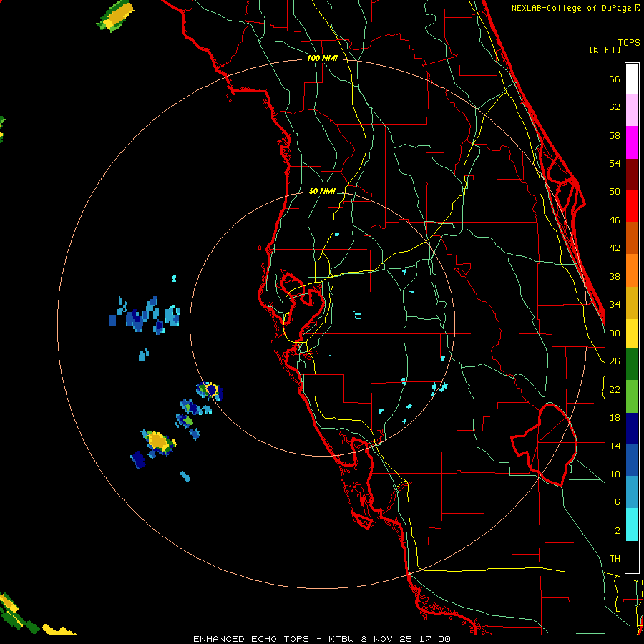Pick the cyan legend swatch
This screenshot has height=644, width=644.
(x=632, y=525)
